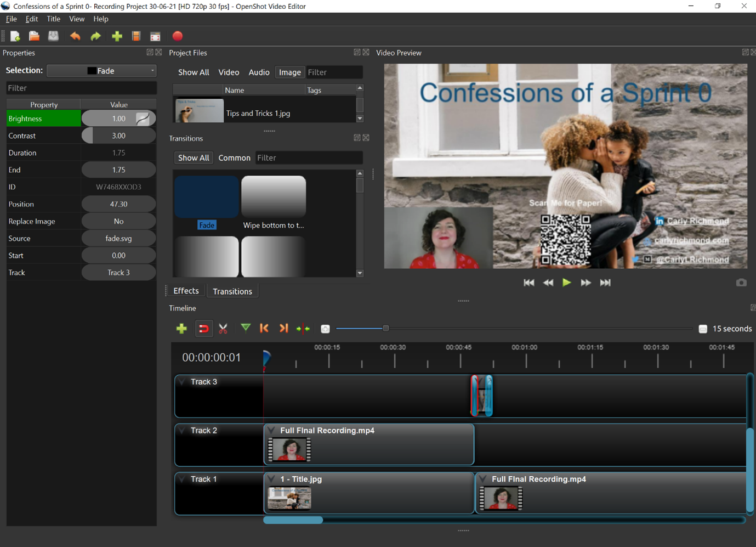This screenshot has height=547, width=756.
Task: Click Show All in Project Files
Action: (193, 72)
